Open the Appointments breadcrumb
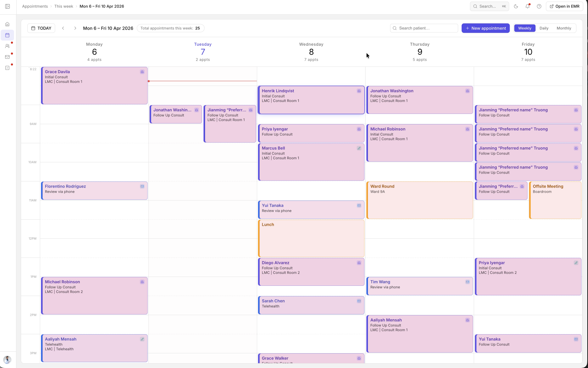This screenshot has height=368, width=588. [35, 6]
